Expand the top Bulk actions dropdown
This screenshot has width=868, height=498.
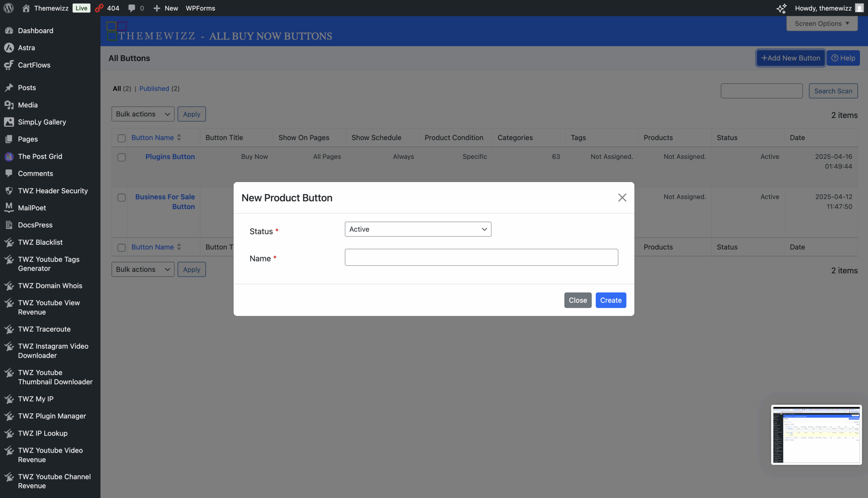143,114
